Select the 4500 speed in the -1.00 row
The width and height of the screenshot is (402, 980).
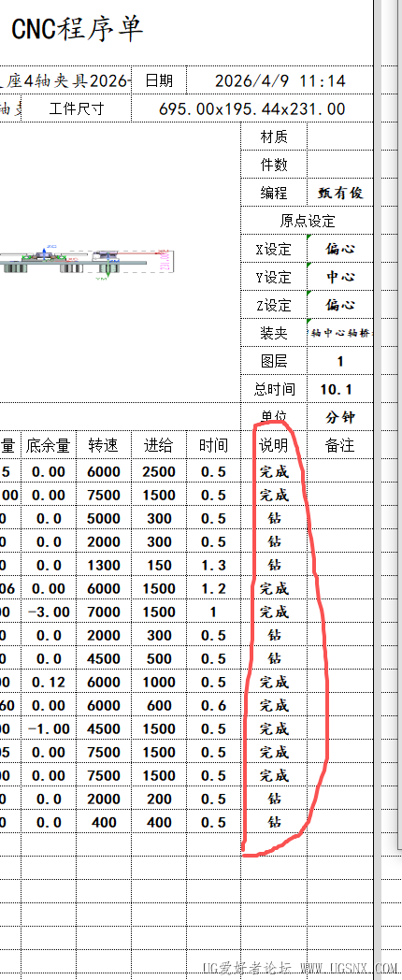pyautogui.click(x=104, y=728)
